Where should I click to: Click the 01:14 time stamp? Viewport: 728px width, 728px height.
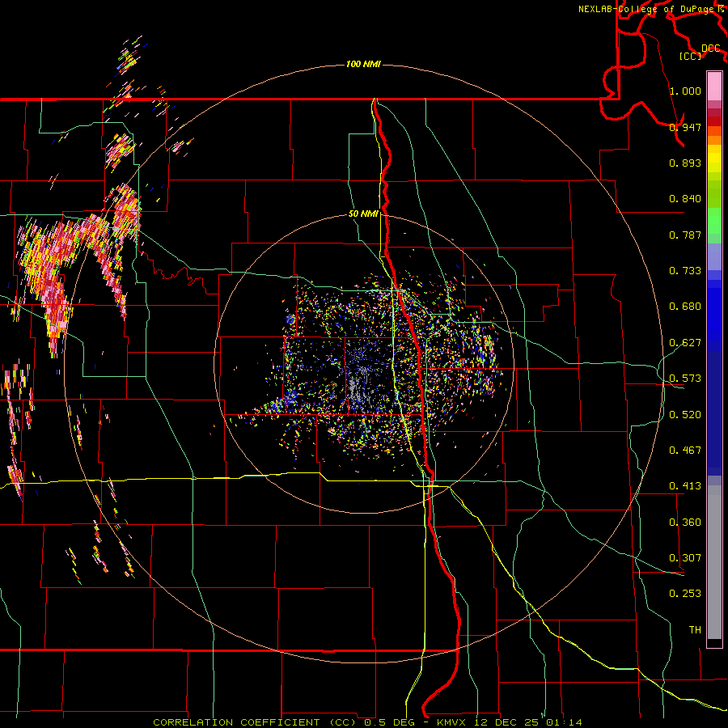563,722
